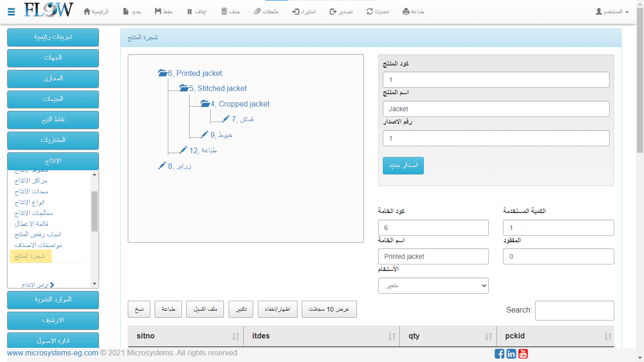Open the usage (الأستخدام) dropdown
The height and width of the screenshot is (362, 644).
pyautogui.click(x=433, y=286)
